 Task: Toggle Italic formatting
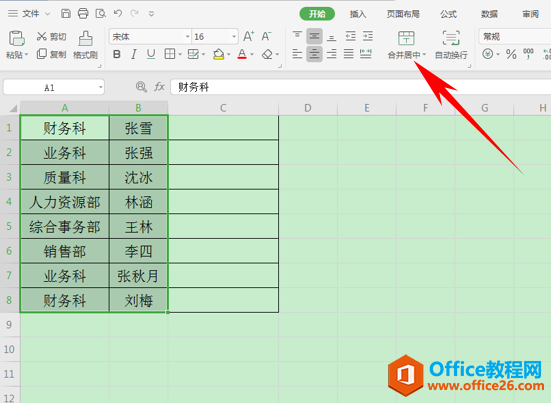click(x=134, y=54)
